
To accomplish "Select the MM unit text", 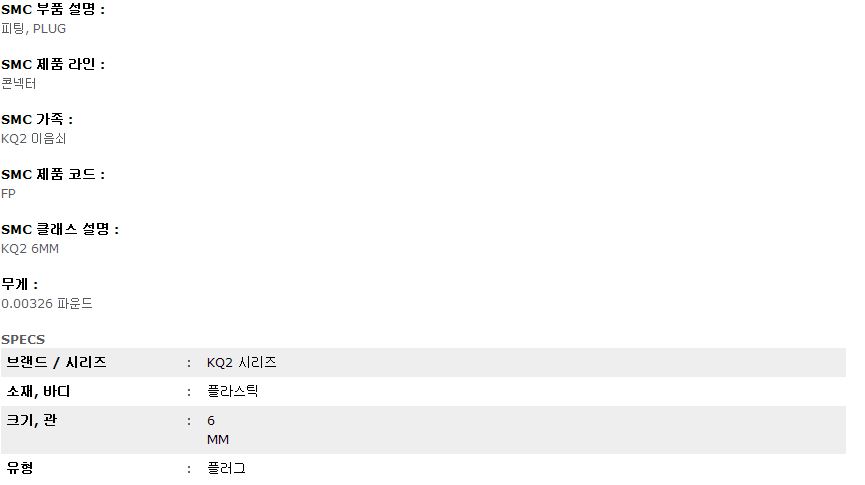I will tap(218, 440).
